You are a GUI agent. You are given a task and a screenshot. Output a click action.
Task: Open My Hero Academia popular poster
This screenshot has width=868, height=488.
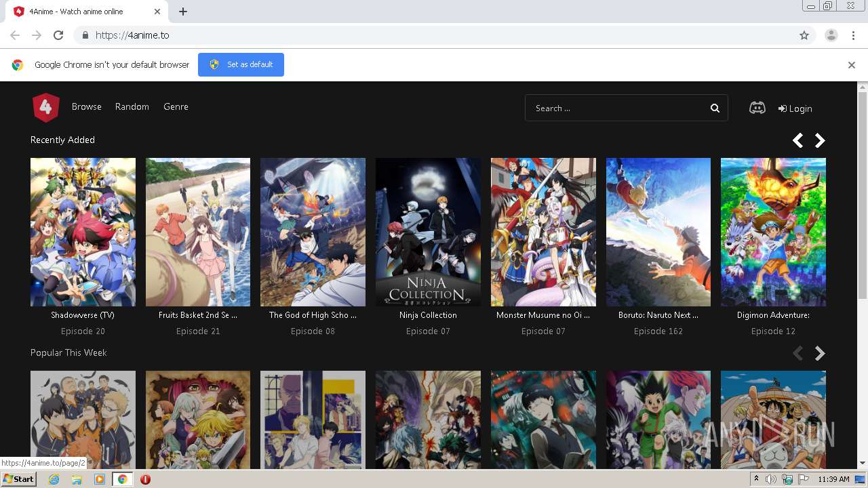click(428, 420)
